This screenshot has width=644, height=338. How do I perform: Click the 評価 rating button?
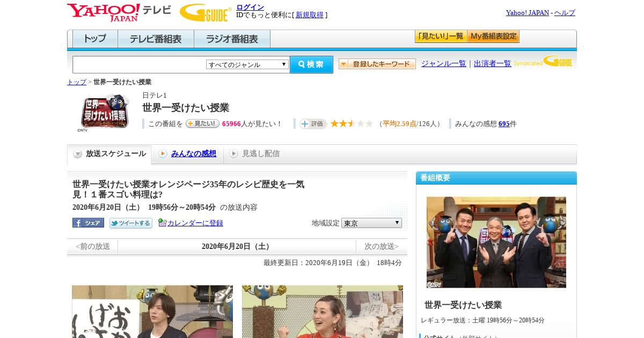tap(313, 124)
